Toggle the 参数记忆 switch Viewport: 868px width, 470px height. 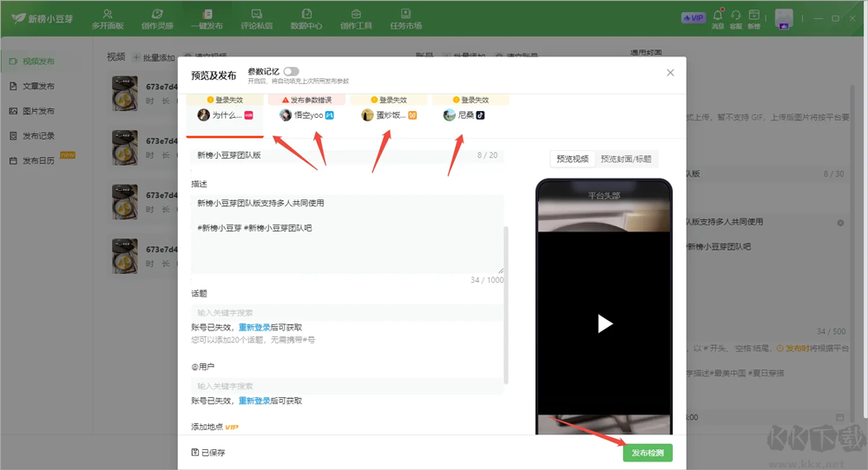coord(291,71)
